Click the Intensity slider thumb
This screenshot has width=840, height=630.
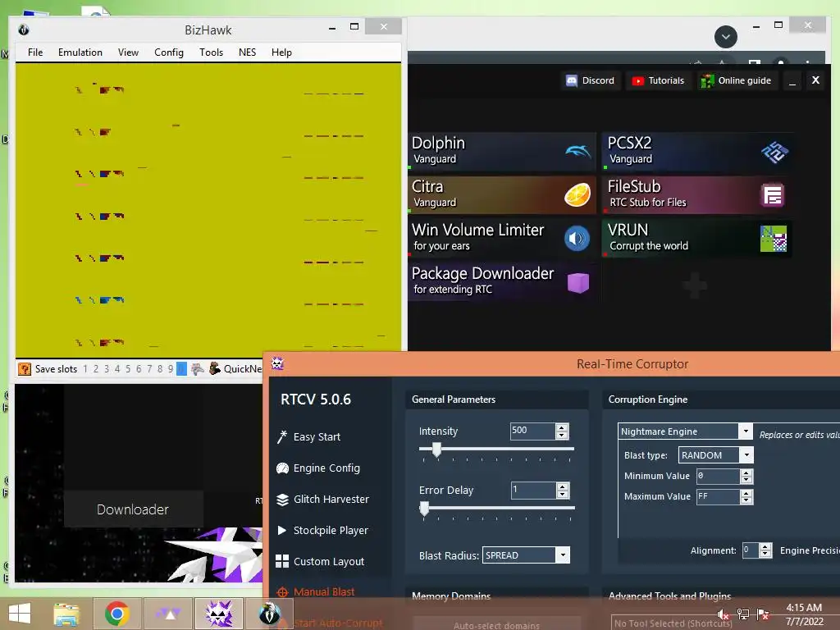point(436,450)
